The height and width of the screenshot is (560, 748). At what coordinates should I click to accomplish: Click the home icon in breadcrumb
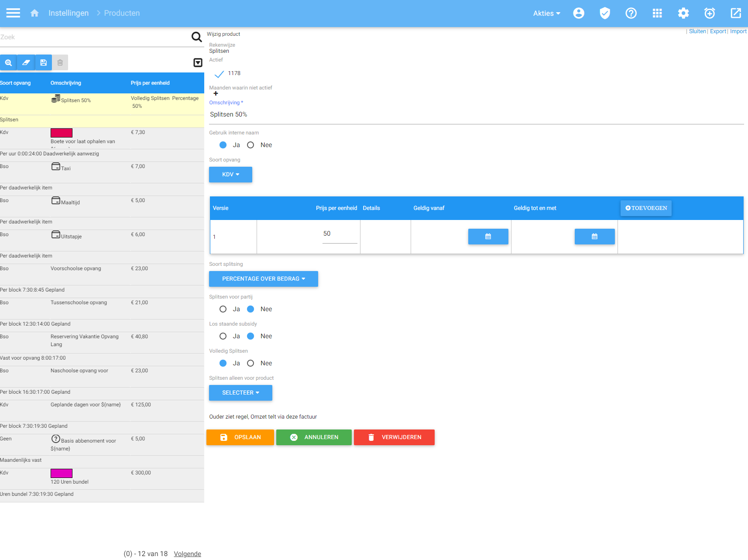[x=34, y=13]
